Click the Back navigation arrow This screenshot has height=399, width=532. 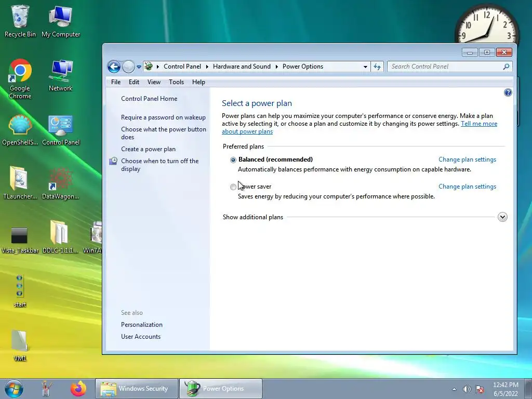(114, 66)
